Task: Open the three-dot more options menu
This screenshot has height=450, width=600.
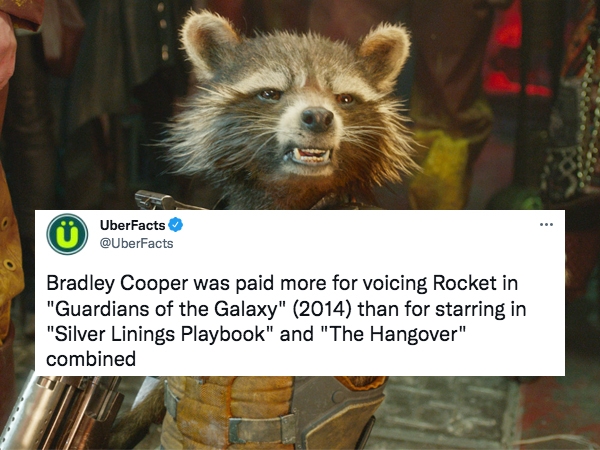Action: pyautogui.click(x=546, y=224)
